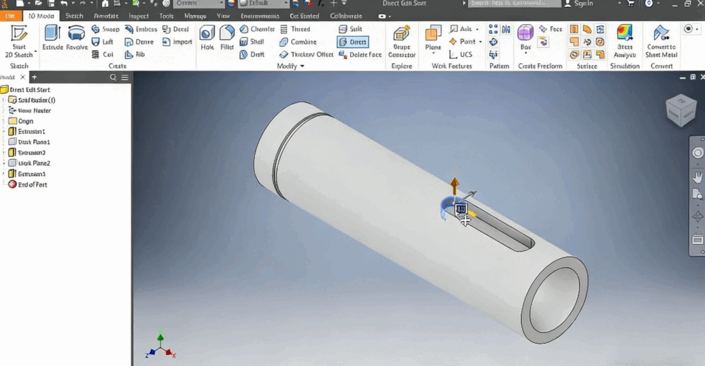Select End of Part marker
The height and width of the screenshot is (366, 705).
pos(28,185)
